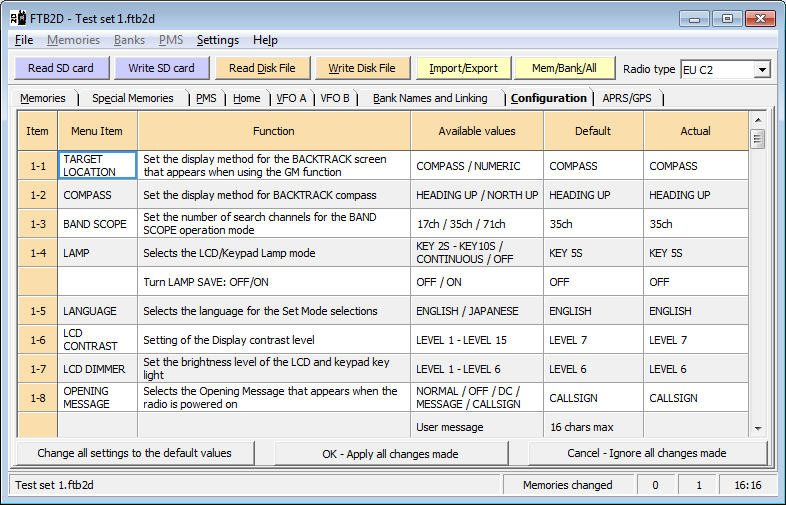This screenshot has height=505, width=786.
Task: Select the TARGET LOCATION actual value cell
Action: tap(695, 166)
